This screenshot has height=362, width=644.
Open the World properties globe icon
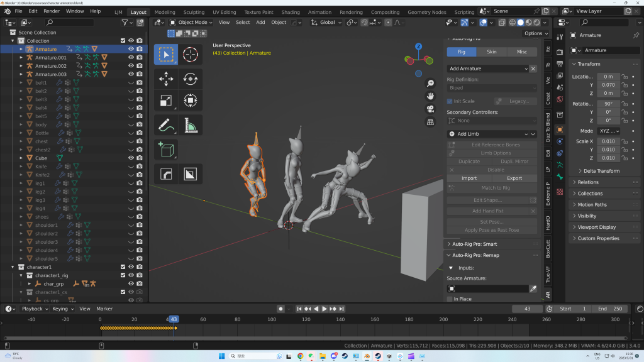(560, 99)
